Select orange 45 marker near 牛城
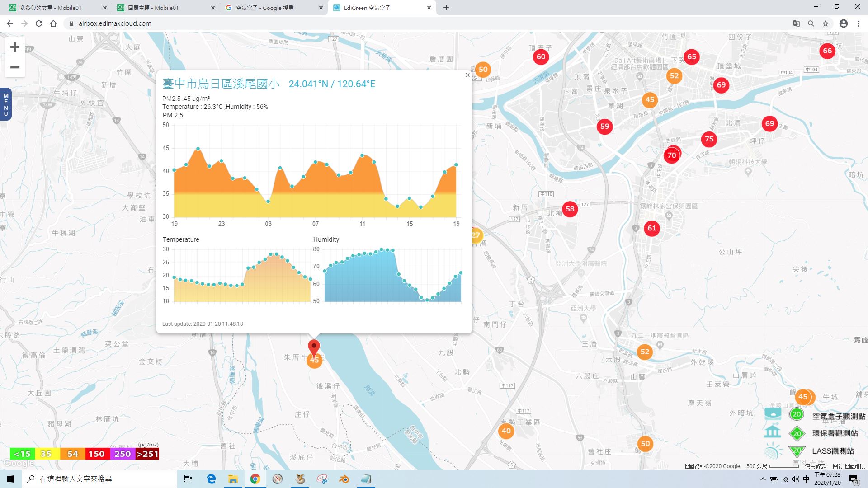The image size is (868, 488). click(803, 397)
